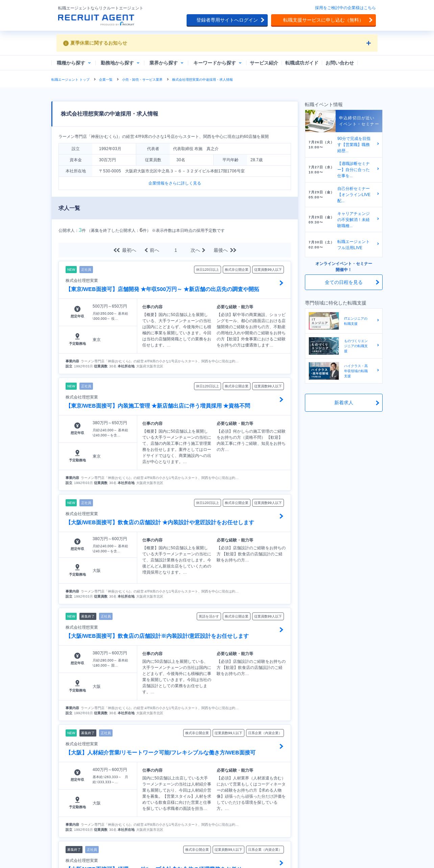Open ハイクラス・高年収領域の転職支援 thumbnail

coord(324,371)
